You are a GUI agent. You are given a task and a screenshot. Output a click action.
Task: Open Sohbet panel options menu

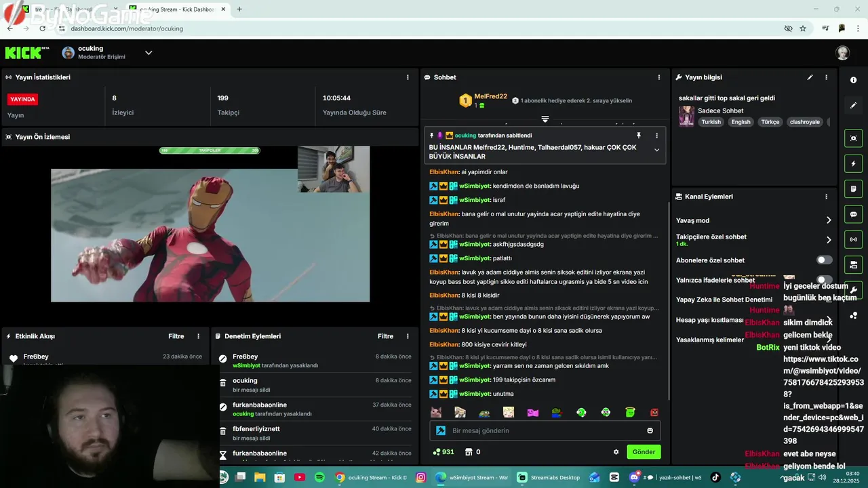click(x=658, y=77)
